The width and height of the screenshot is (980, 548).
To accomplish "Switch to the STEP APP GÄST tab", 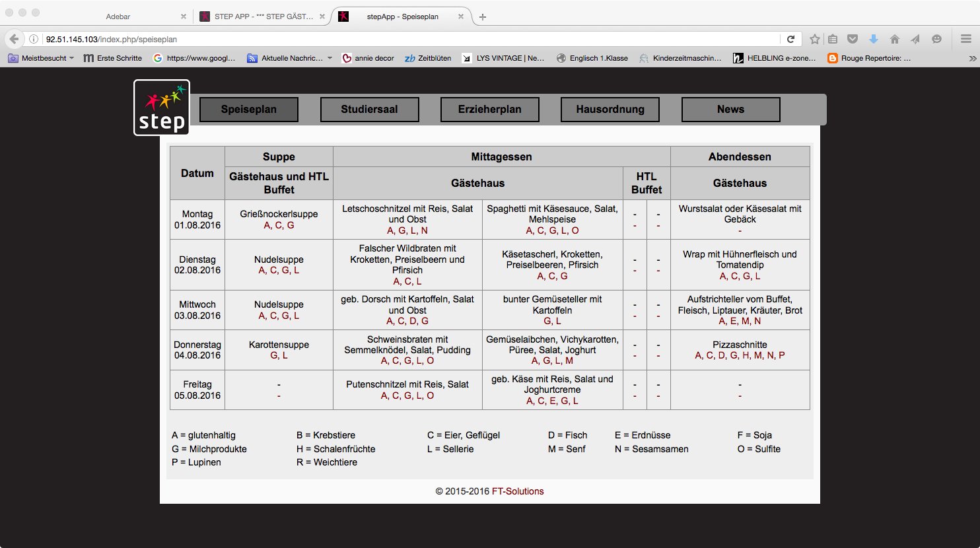I will pos(263,17).
